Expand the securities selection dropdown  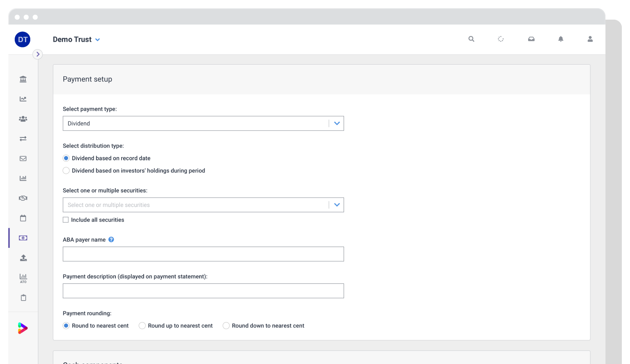[337, 204]
